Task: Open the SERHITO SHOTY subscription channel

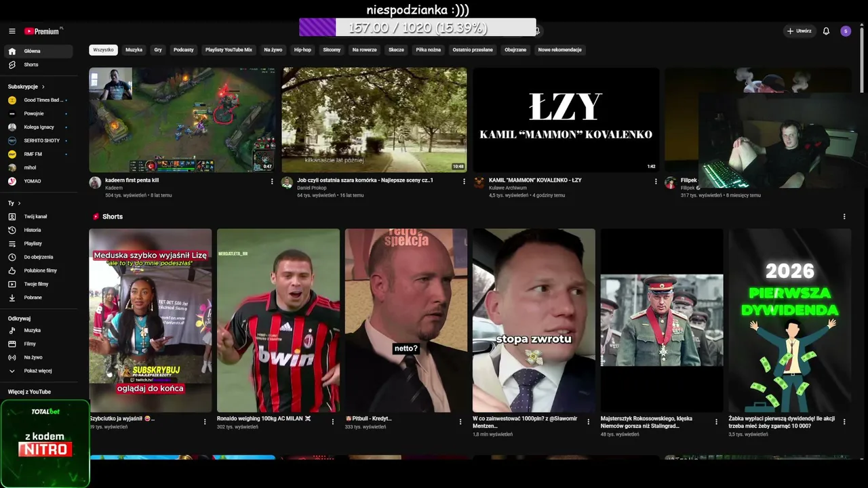Action: (x=39, y=141)
